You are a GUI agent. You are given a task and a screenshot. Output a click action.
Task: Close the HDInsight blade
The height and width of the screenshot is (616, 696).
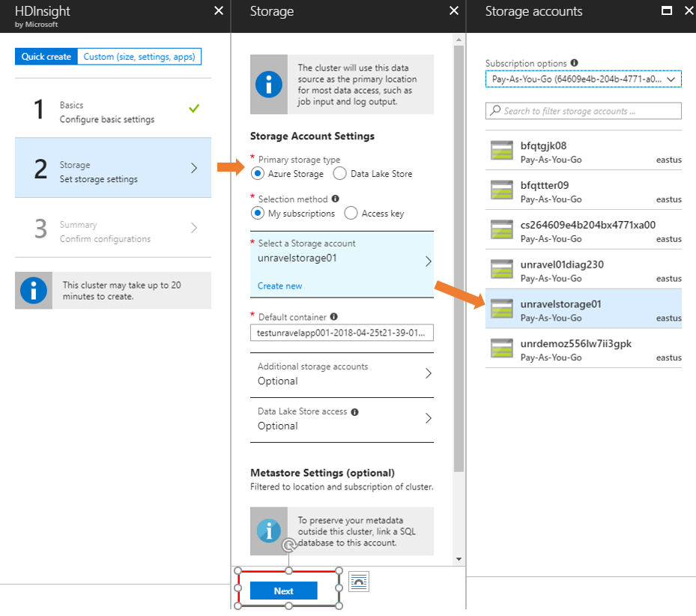pyautogui.click(x=218, y=10)
